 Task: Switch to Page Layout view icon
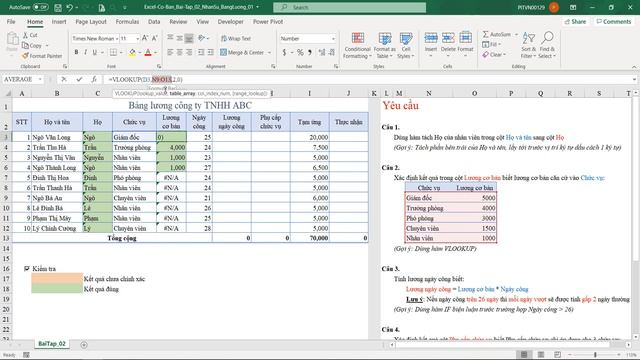click(541, 355)
